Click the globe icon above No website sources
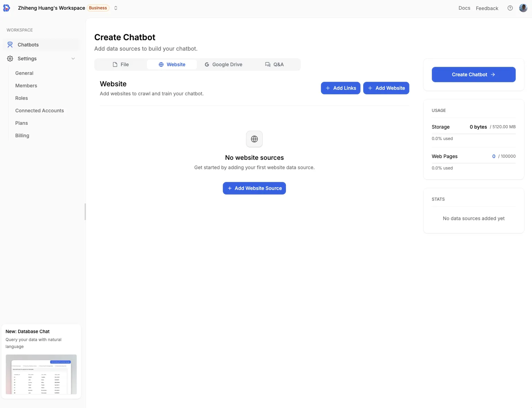The image size is (532, 408). click(x=254, y=139)
